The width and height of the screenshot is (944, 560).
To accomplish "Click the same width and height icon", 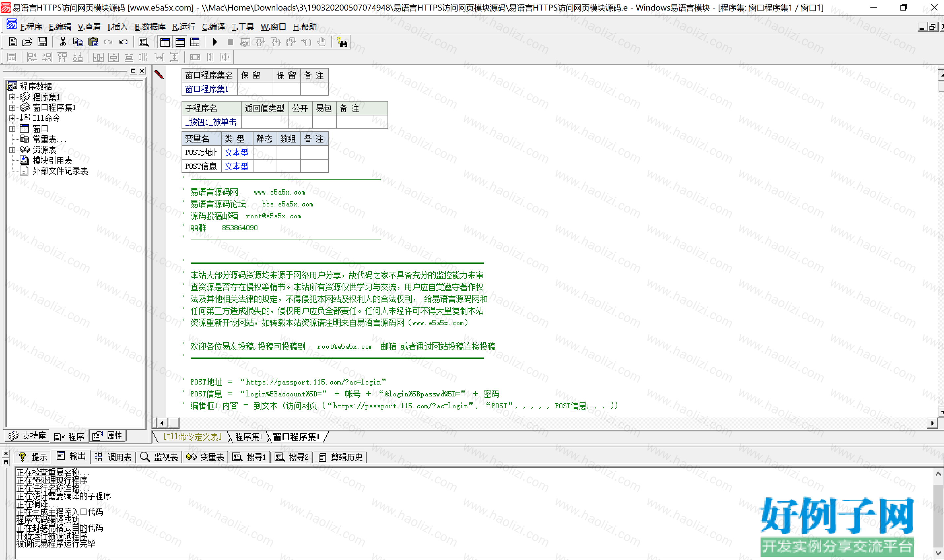I will coord(225,57).
